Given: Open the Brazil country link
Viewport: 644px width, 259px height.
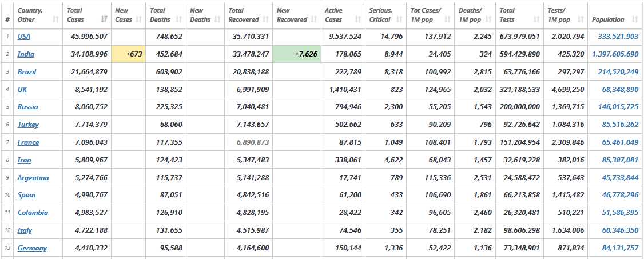Looking at the screenshot, I should (x=27, y=72).
